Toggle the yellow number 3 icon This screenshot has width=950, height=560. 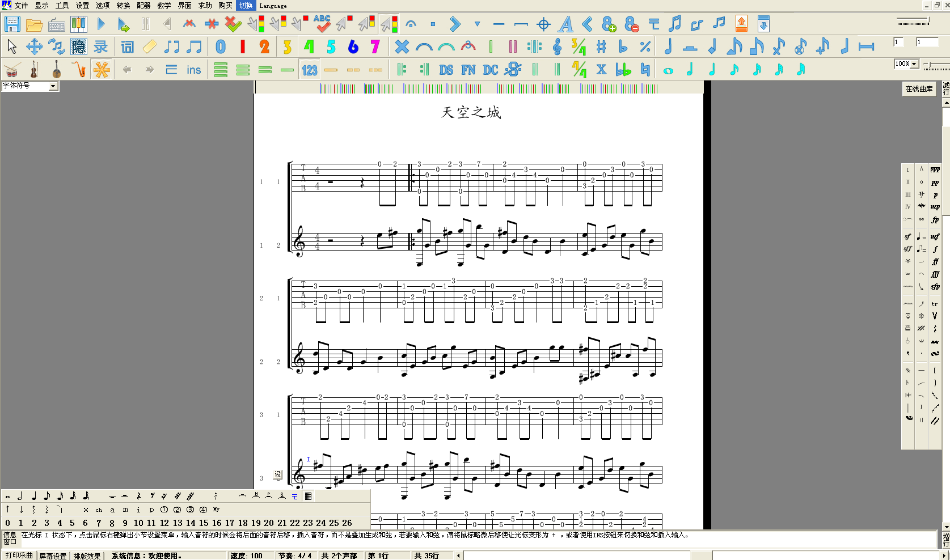[288, 46]
